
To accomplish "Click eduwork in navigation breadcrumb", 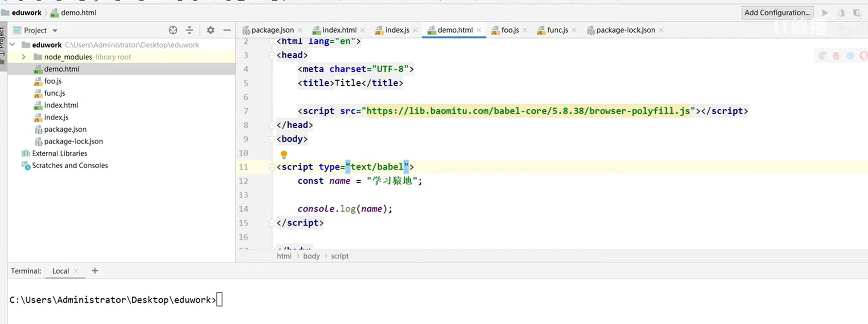I will coord(26,13).
